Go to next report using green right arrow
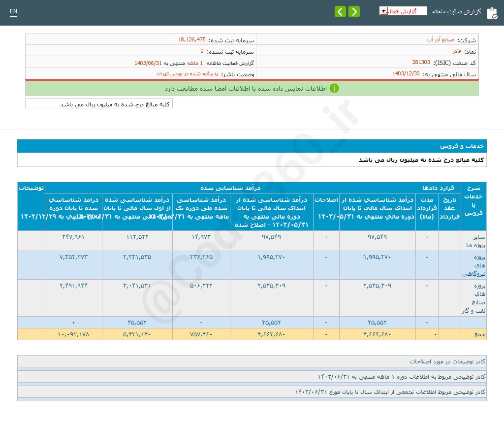Image resolution: width=504 pixels, height=421 pixels. (354, 11)
